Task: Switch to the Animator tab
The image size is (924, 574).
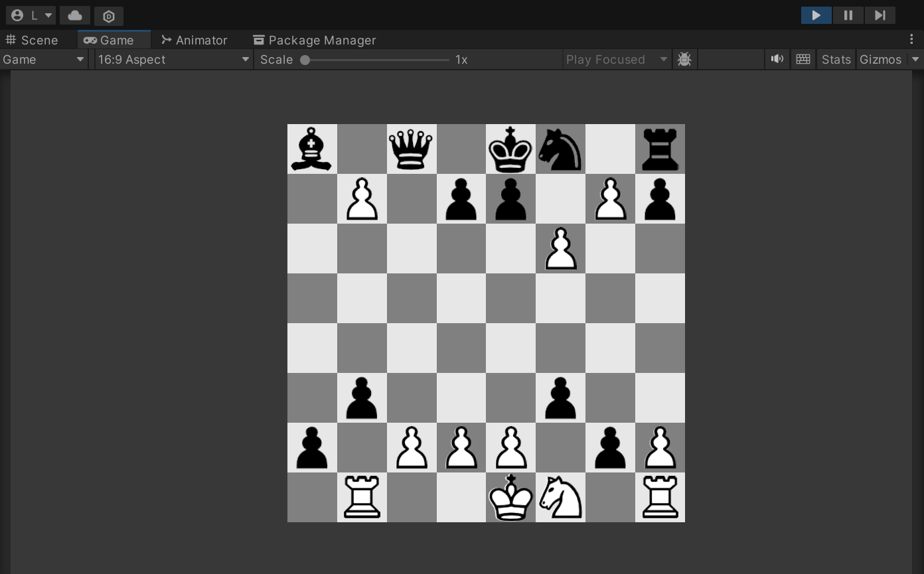Action: [194, 40]
